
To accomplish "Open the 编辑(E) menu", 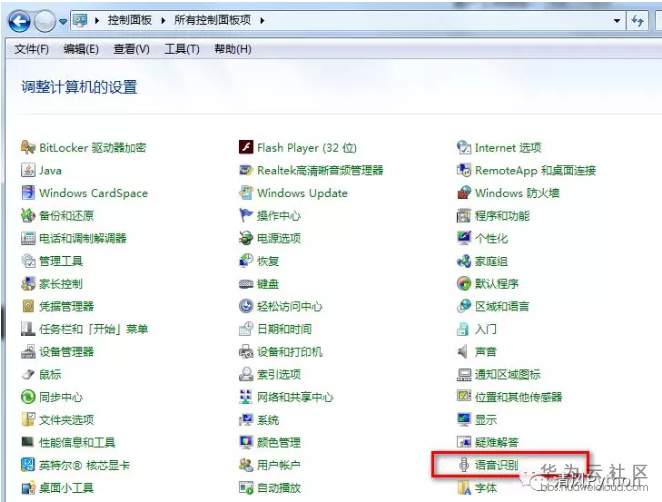I will pyautogui.click(x=81, y=49).
